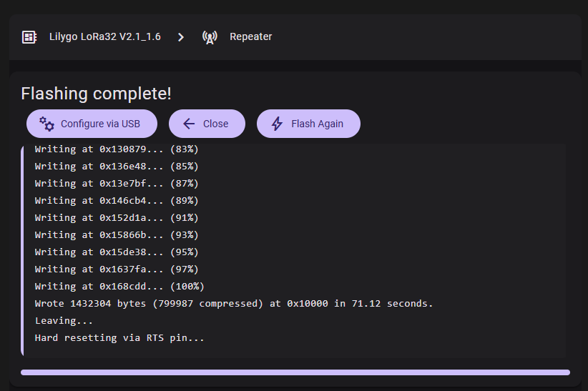Click the gears icon on Configure via USB
This screenshot has width=588, height=391.
click(47, 124)
